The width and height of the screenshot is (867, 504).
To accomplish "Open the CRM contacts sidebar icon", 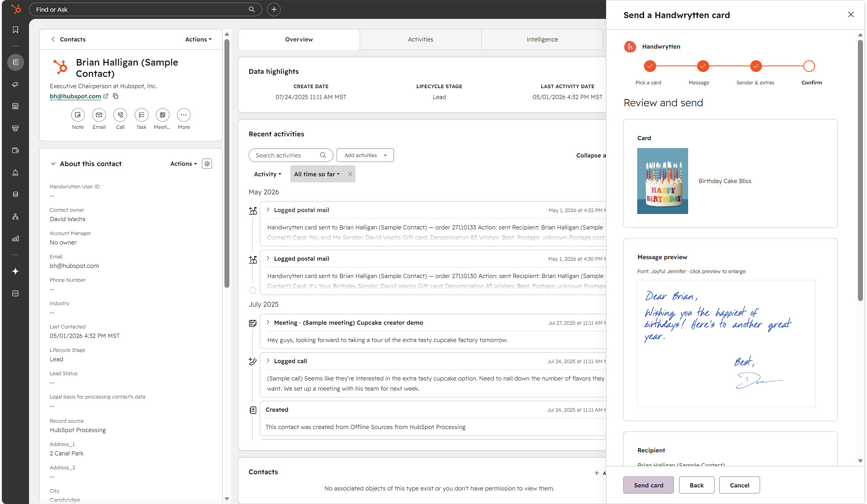I will (x=15, y=62).
